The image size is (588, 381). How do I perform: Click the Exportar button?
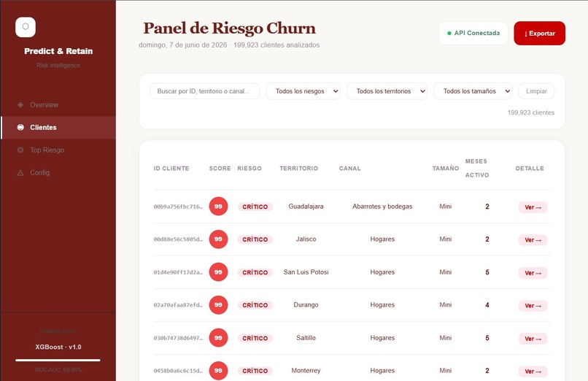[x=539, y=33]
